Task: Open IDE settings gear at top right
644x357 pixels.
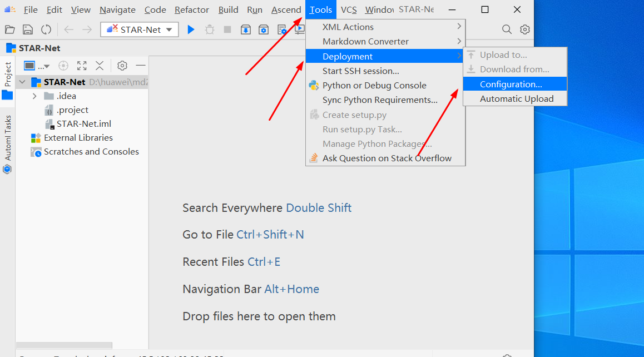Action: [x=525, y=29]
